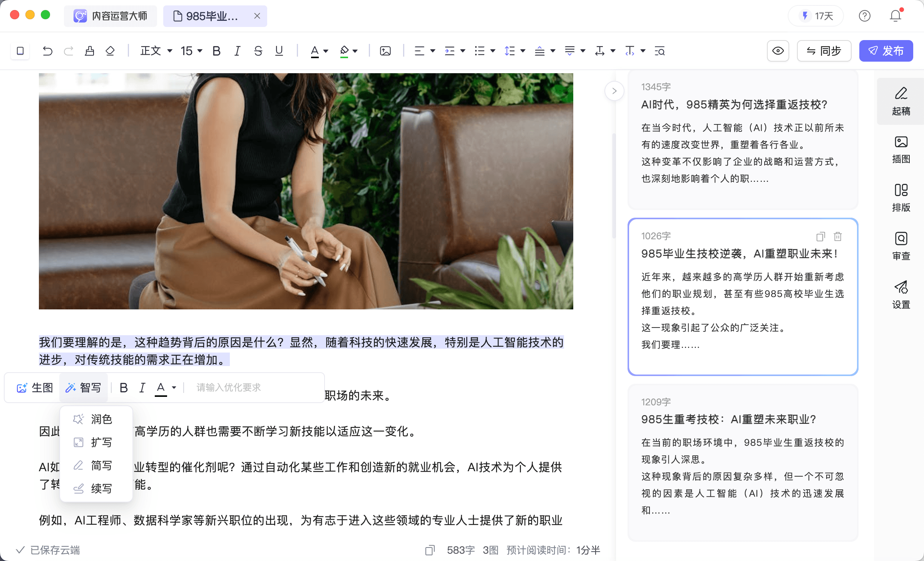The image size is (924, 561).
Task: Click the 发布 publish button
Action: (x=886, y=51)
